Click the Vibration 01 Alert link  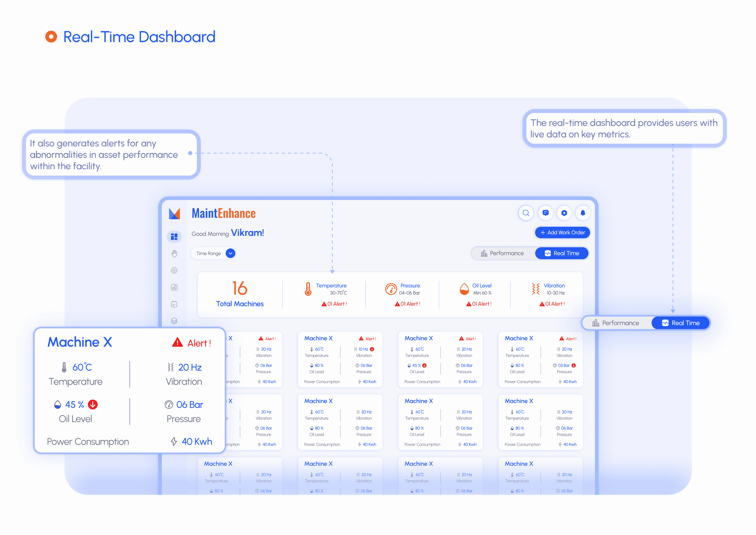[552, 304]
